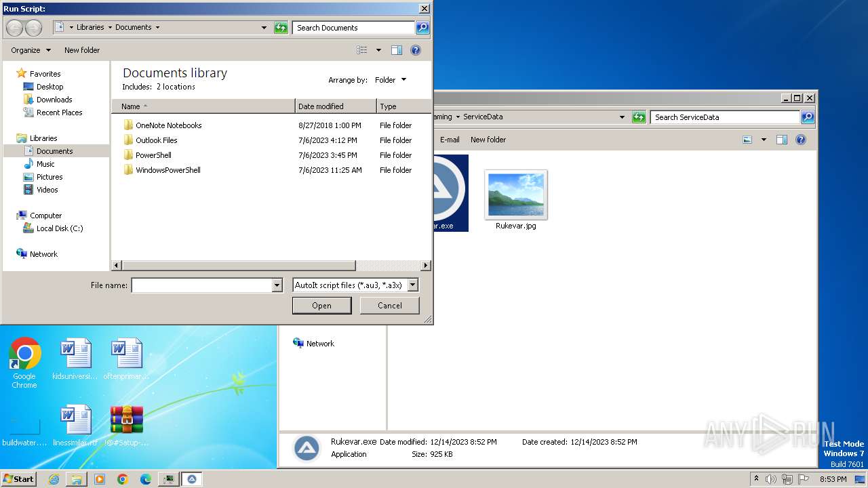The image size is (868, 488).
Task: Toggle the preview pane icon in Run Script dialog
Action: [397, 50]
